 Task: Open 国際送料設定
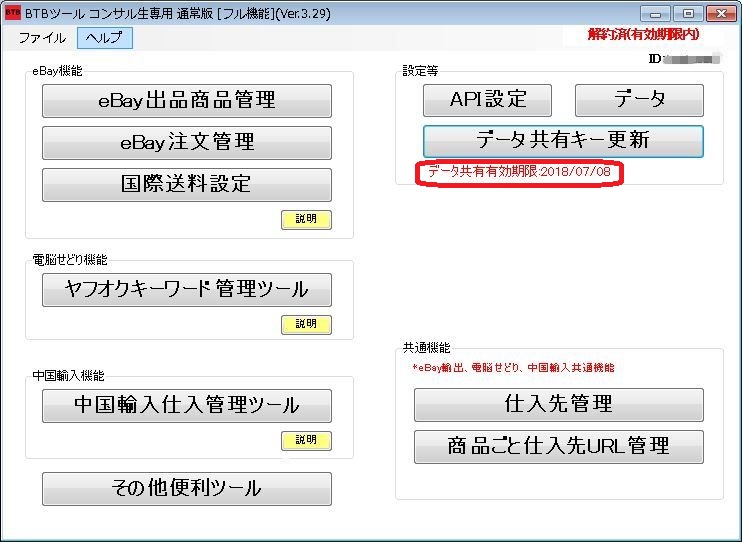point(187,185)
